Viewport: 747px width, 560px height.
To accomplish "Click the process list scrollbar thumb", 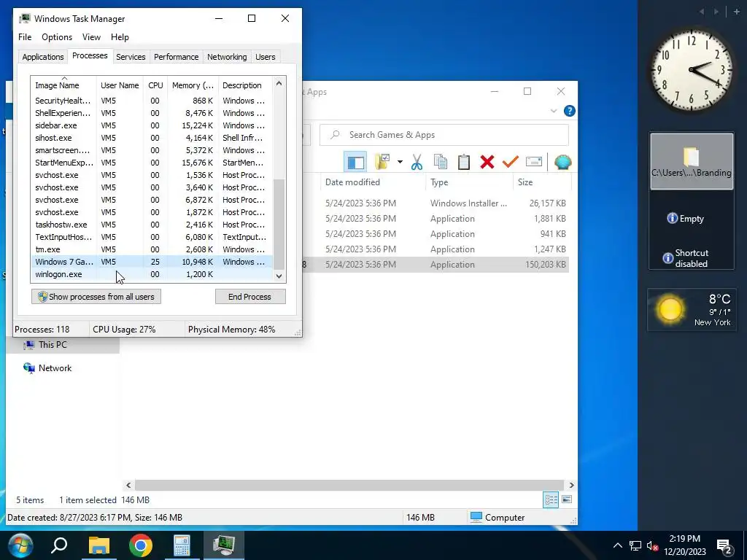I will point(279,225).
